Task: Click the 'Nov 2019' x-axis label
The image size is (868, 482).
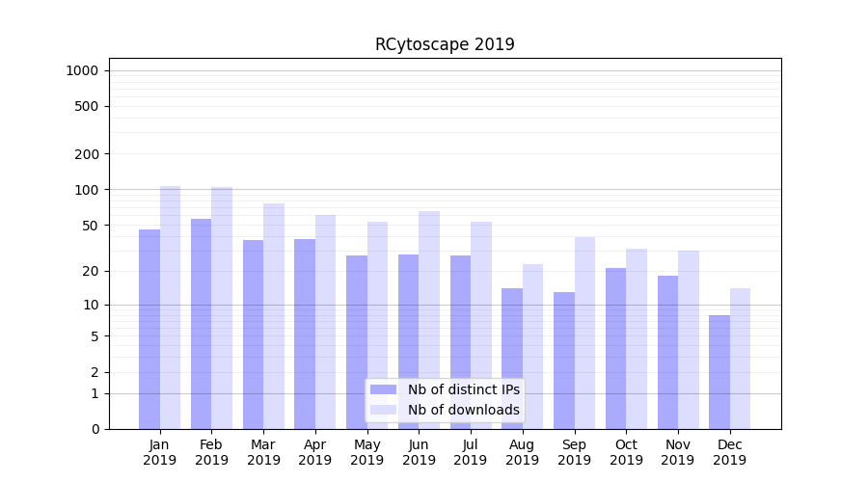Action: [678, 452]
